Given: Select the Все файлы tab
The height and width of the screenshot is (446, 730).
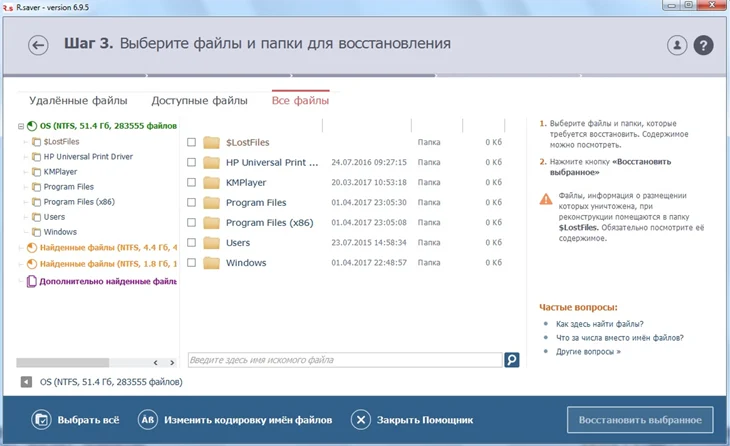Looking at the screenshot, I should point(300,101).
